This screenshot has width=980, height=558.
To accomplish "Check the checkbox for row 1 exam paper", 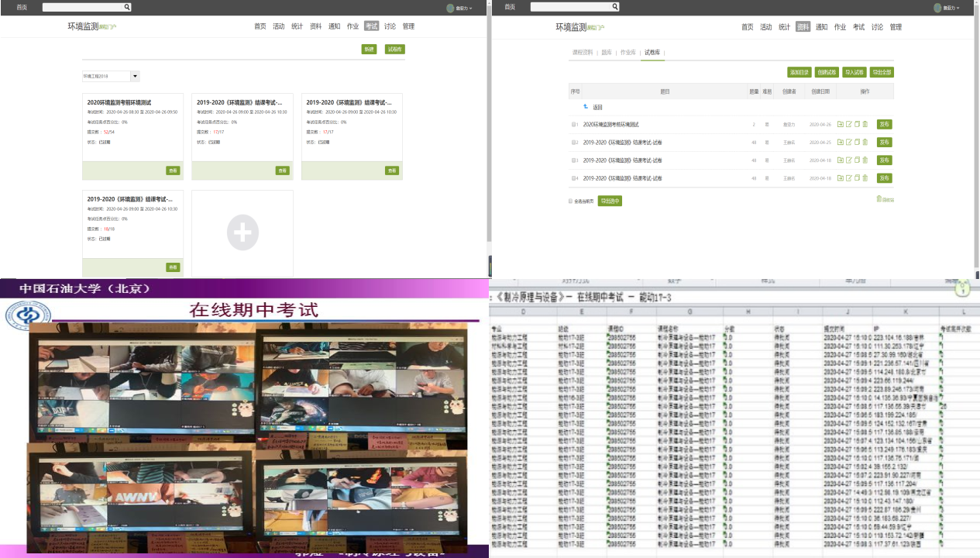I will pos(574,124).
